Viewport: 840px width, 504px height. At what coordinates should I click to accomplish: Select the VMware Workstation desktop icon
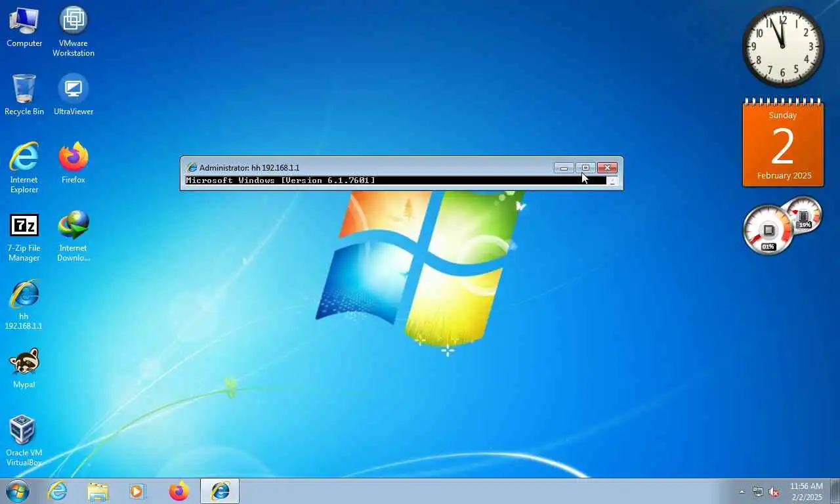(x=73, y=31)
